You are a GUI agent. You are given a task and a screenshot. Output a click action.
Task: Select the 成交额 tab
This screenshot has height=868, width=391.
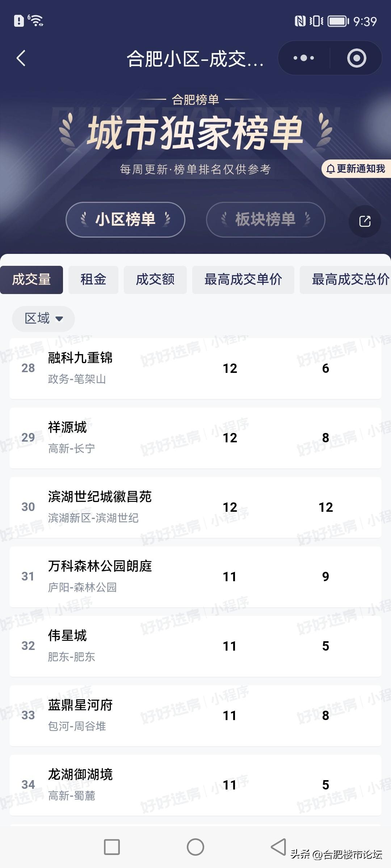pyautogui.click(x=155, y=280)
